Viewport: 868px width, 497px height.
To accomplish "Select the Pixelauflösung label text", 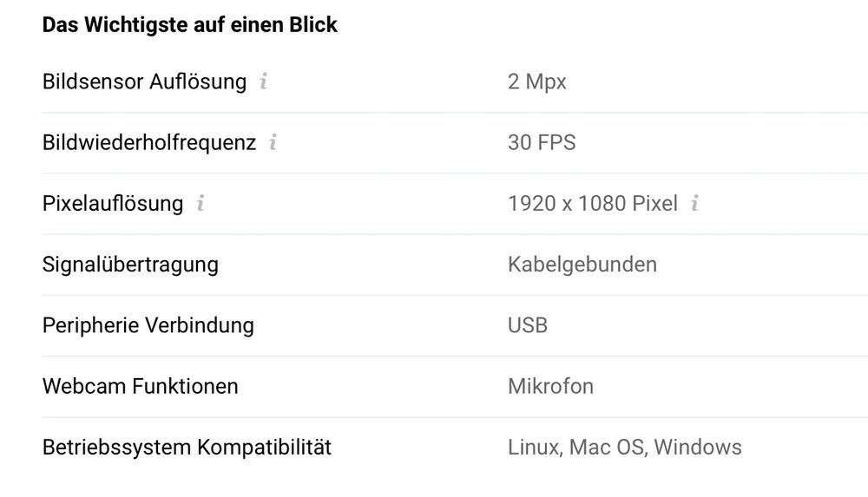I will tap(113, 203).
